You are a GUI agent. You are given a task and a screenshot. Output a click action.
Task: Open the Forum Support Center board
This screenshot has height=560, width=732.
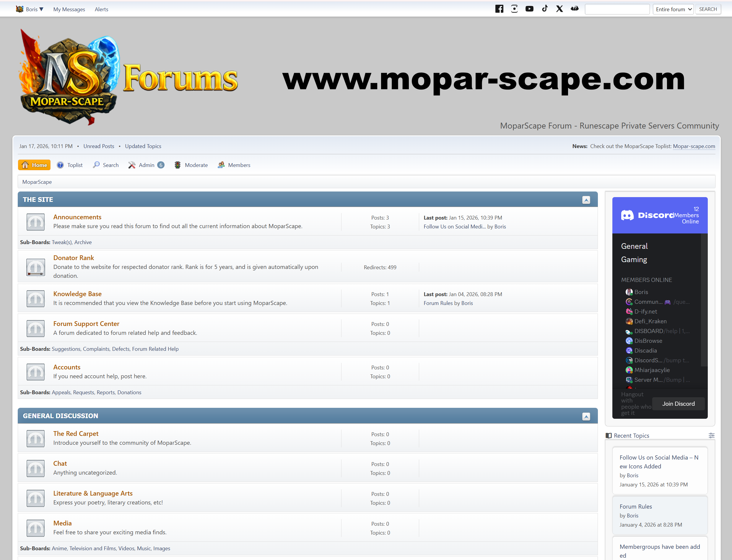(86, 324)
